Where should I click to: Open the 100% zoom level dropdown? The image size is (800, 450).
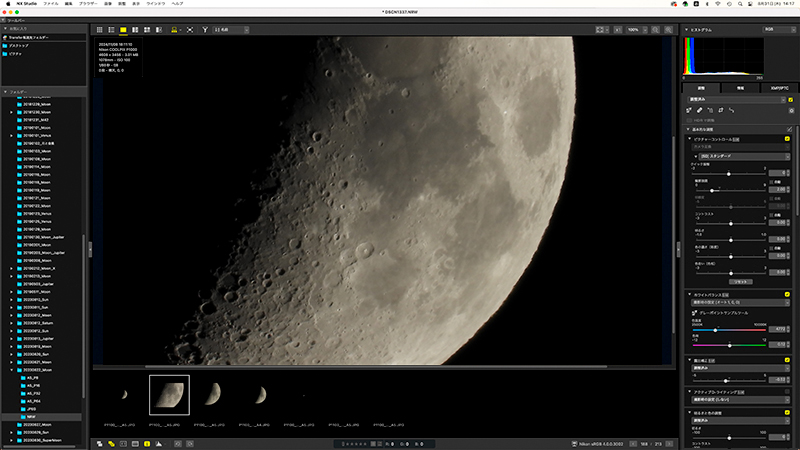636,30
